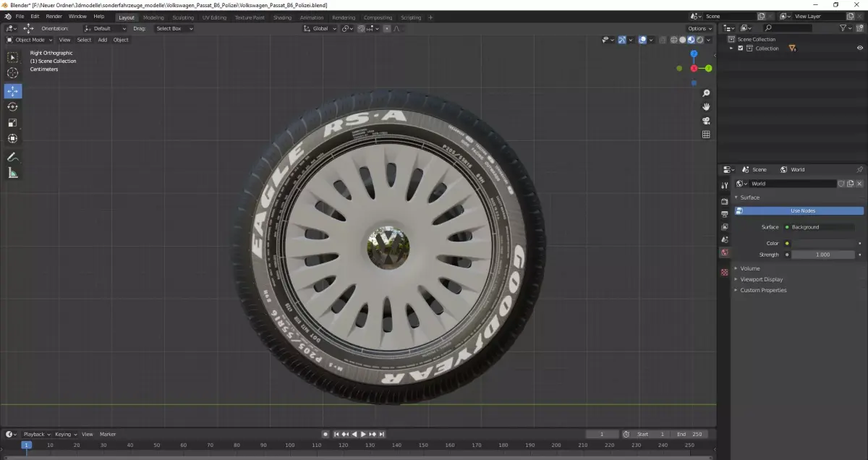Open the World properties globe tab
The width and height of the screenshot is (868, 460).
coord(724,252)
